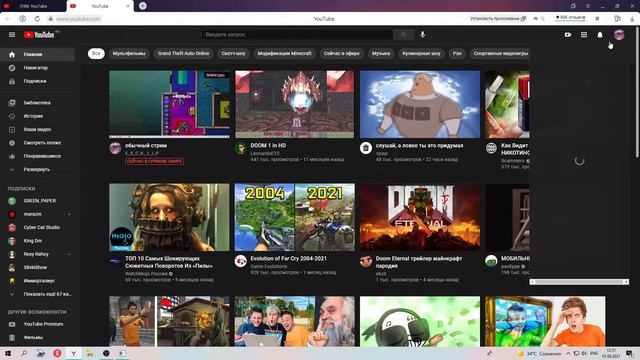Switch to the first YouTube browser tab
This screenshot has height=360, width=640.
pyautogui.click(x=33, y=6)
